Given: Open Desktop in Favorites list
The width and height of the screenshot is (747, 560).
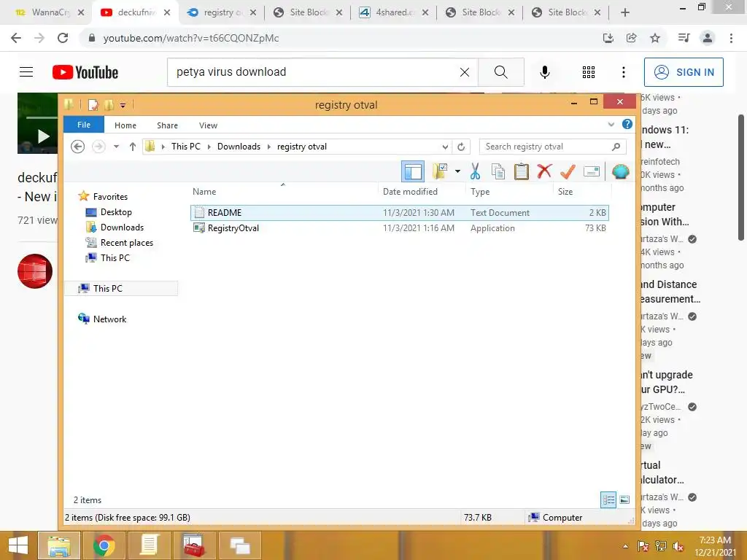Looking at the screenshot, I should tap(116, 212).
